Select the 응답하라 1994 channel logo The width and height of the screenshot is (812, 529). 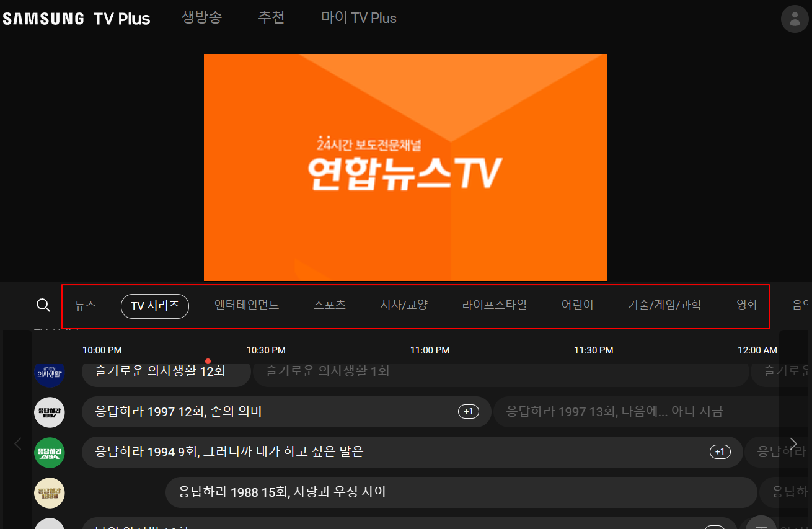[50, 453]
